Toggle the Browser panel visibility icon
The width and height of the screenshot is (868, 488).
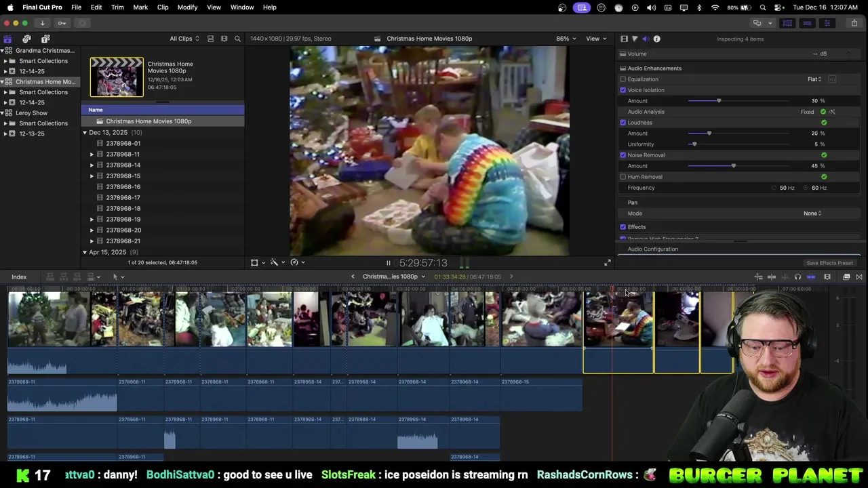(x=787, y=23)
